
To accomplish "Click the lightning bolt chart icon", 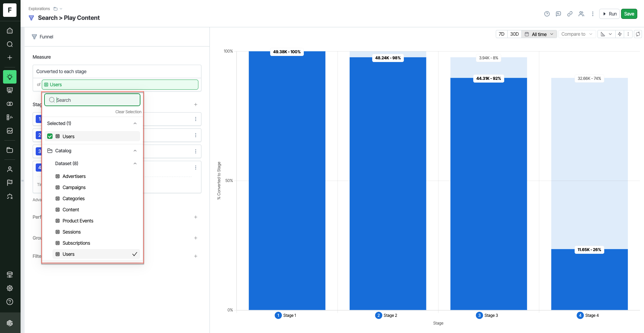I will tap(620, 34).
